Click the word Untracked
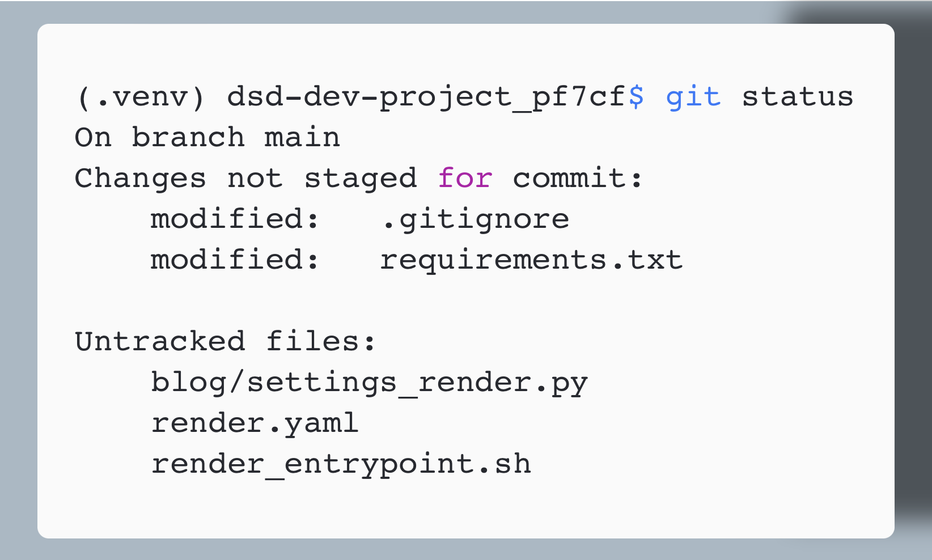 (x=160, y=342)
